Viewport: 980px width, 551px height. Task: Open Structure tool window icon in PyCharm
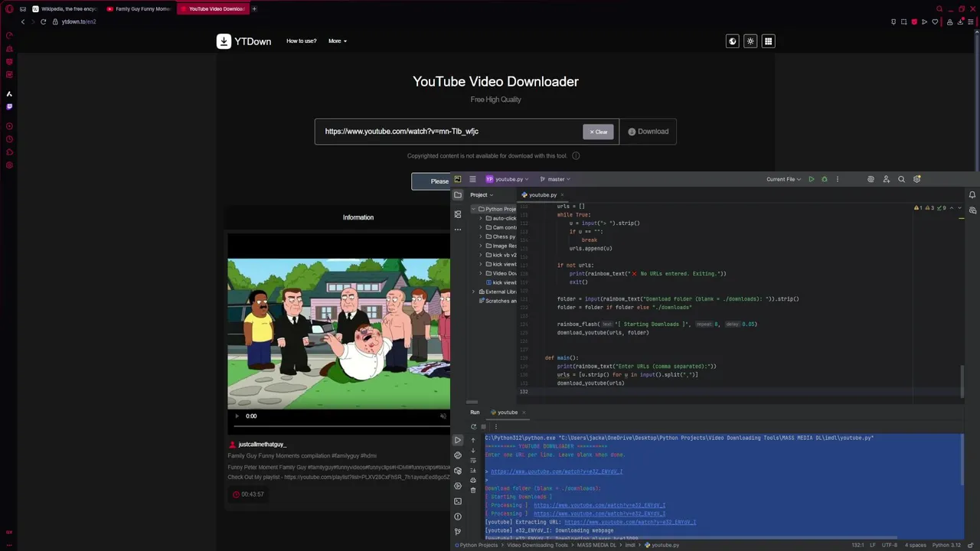[458, 214]
